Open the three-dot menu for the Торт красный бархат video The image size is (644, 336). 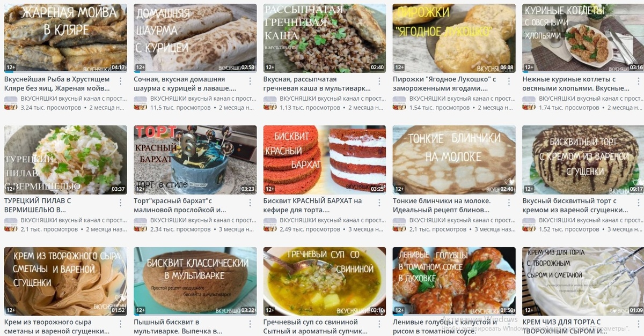point(250,202)
